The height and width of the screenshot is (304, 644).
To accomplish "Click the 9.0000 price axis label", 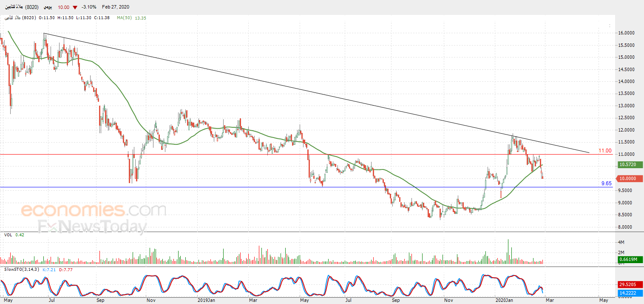I will [x=626, y=203].
